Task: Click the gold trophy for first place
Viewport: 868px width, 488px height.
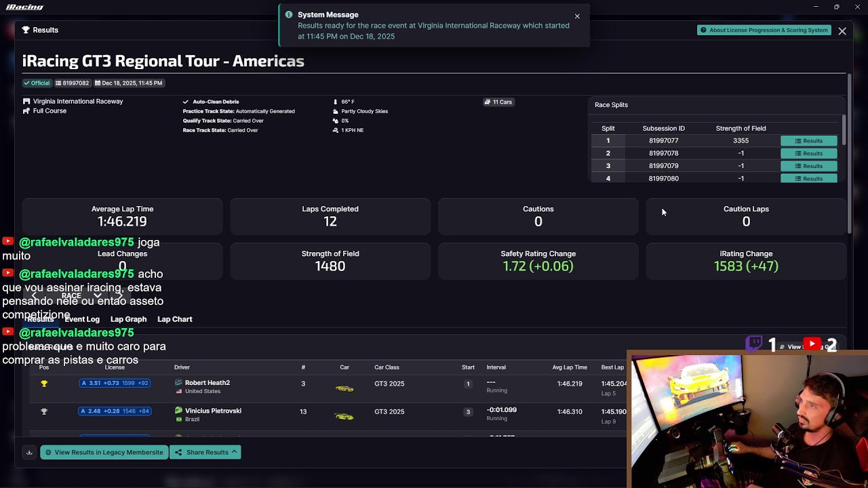Action: coord(44,384)
